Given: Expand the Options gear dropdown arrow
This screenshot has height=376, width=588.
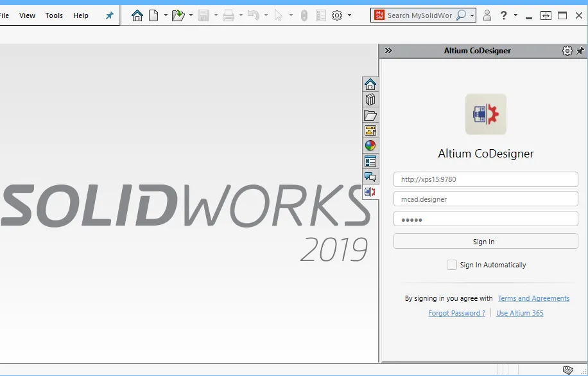Looking at the screenshot, I should [x=349, y=15].
